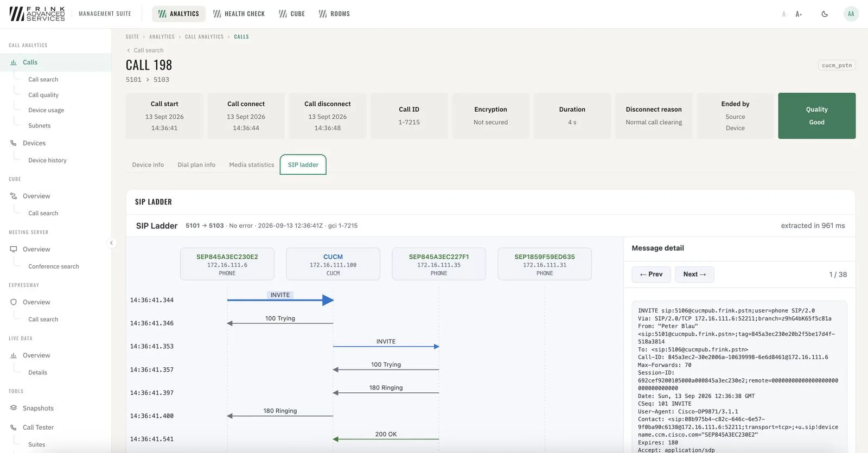Open the Health Check navigation tab
This screenshot has height=453, width=868.
[x=239, y=14]
